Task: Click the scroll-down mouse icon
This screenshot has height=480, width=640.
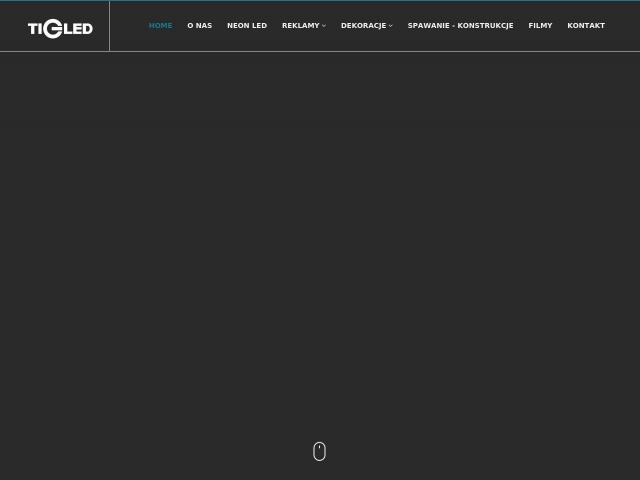Action: click(320, 451)
